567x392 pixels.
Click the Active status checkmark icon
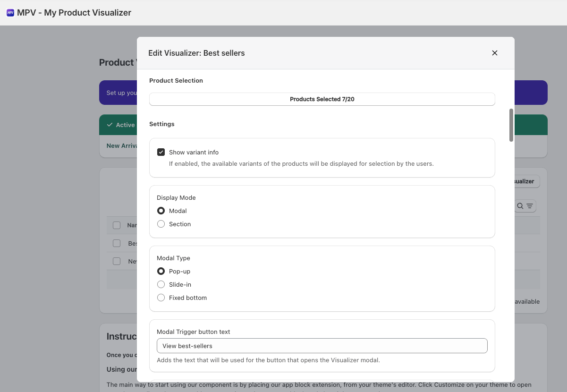(x=110, y=125)
